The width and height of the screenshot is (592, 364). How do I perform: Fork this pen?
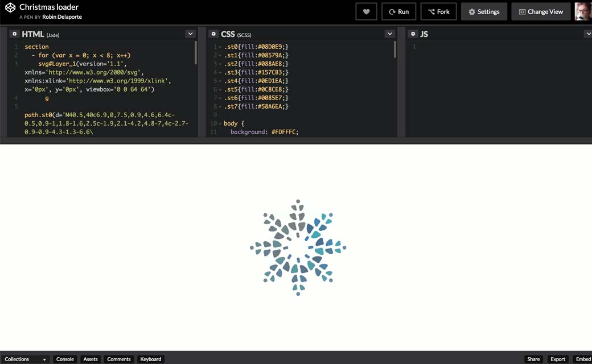click(x=438, y=11)
